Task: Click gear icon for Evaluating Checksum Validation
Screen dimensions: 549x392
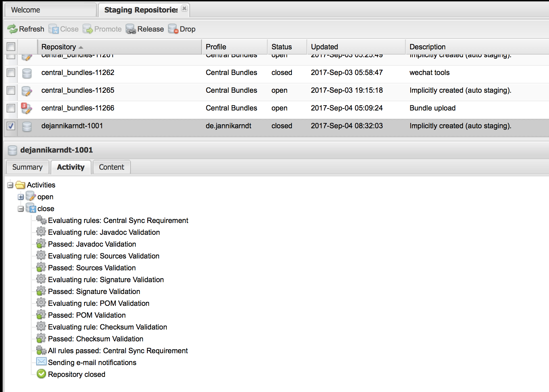Action: pyautogui.click(x=41, y=326)
